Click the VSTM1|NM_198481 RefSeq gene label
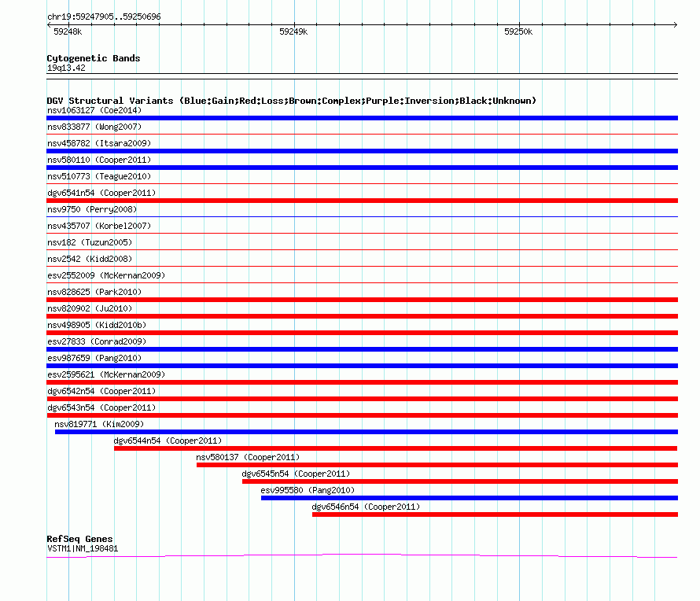 [x=83, y=548]
